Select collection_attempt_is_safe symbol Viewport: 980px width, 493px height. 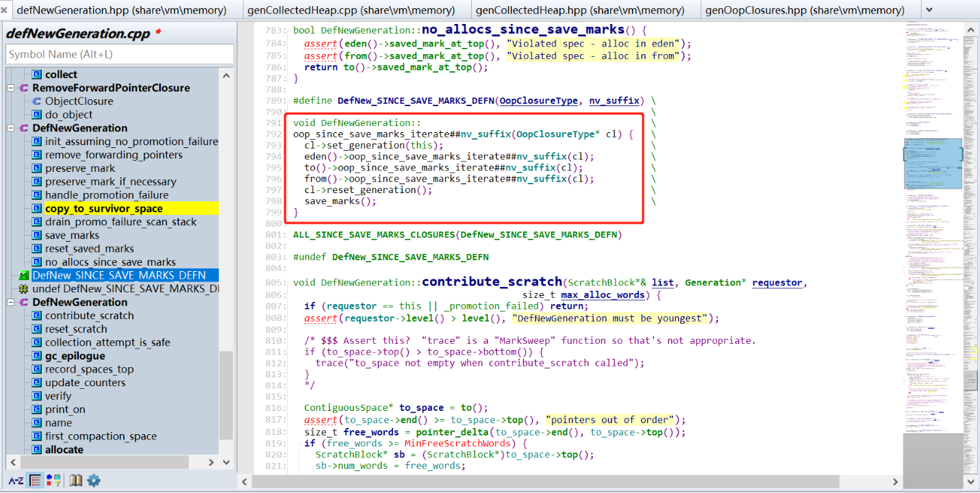108,342
